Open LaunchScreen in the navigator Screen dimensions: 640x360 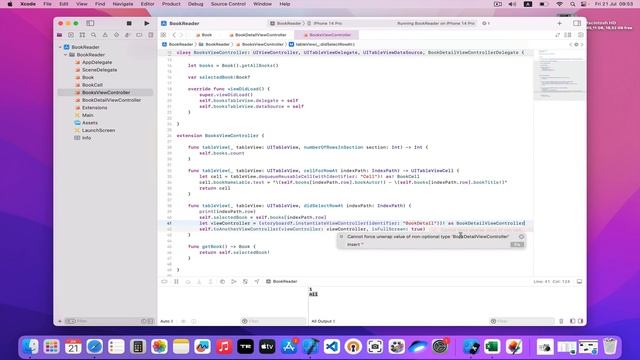(x=98, y=130)
